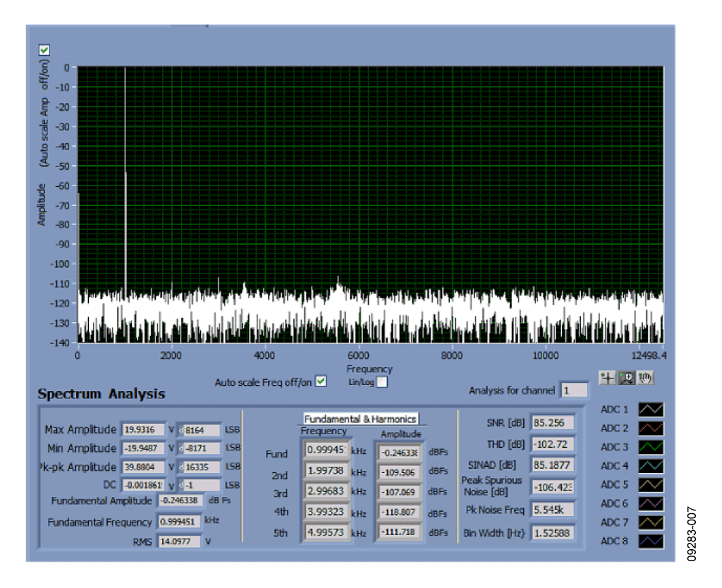This screenshot has height=588, width=722.
Task: Click the Peak Spurious Noise value field
Action: tap(553, 487)
